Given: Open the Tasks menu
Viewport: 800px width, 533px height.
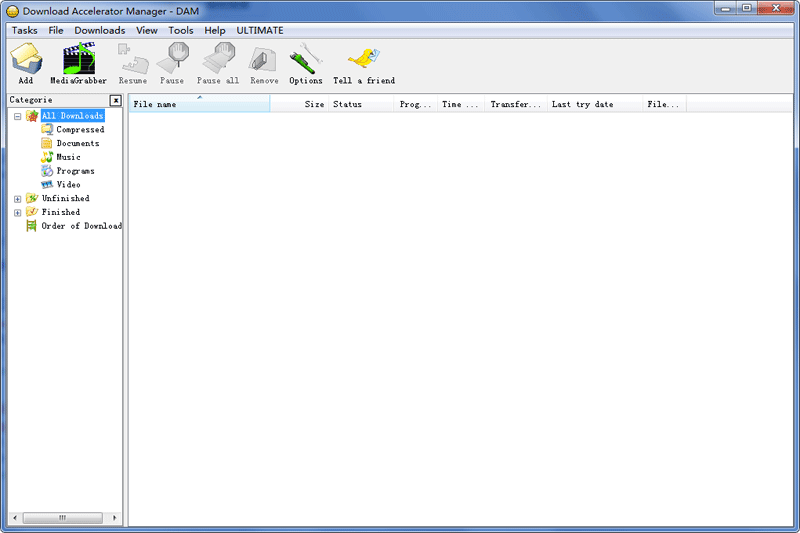Looking at the screenshot, I should [24, 31].
